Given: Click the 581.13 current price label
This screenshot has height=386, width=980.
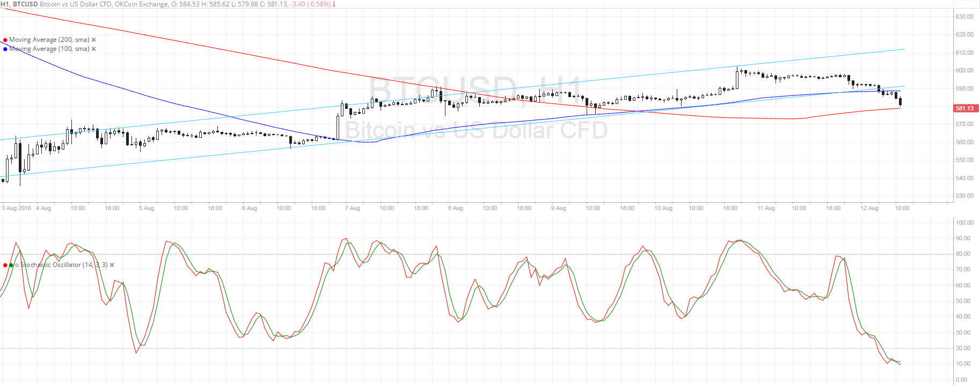Looking at the screenshot, I should 964,108.
